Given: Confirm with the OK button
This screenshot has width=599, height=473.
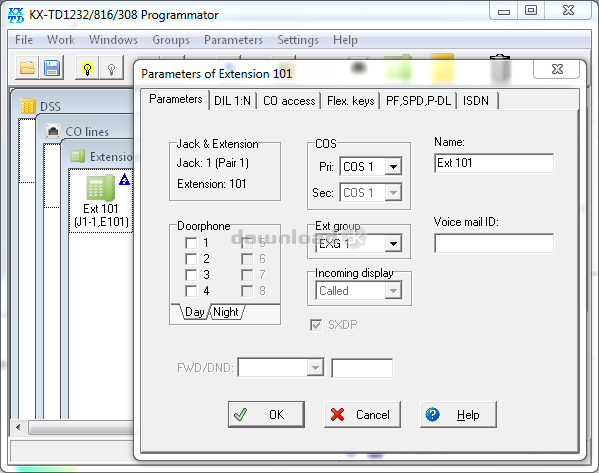Looking at the screenshot, I should [266, 415].
